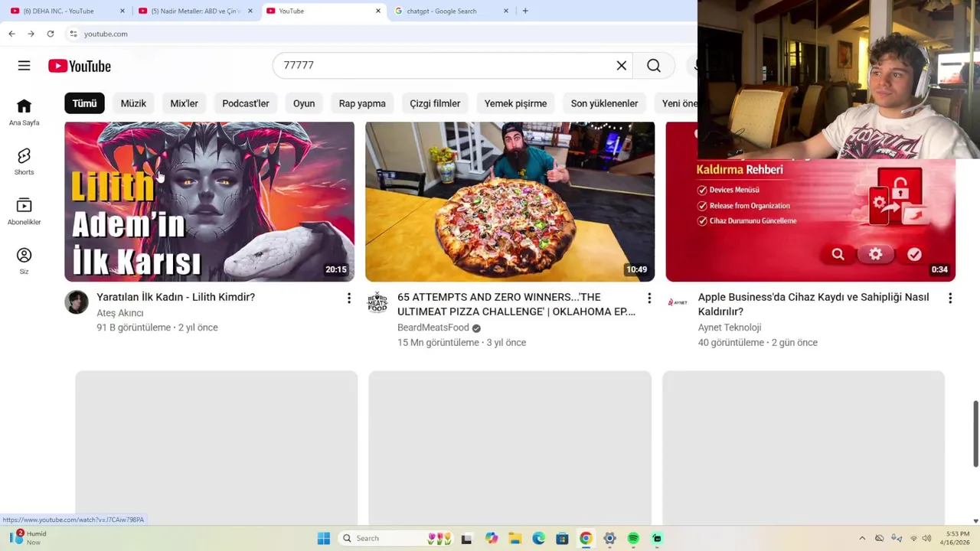Visit BeardMeatsFood channel name link
The image size is (980, 551).
[433, 328]
